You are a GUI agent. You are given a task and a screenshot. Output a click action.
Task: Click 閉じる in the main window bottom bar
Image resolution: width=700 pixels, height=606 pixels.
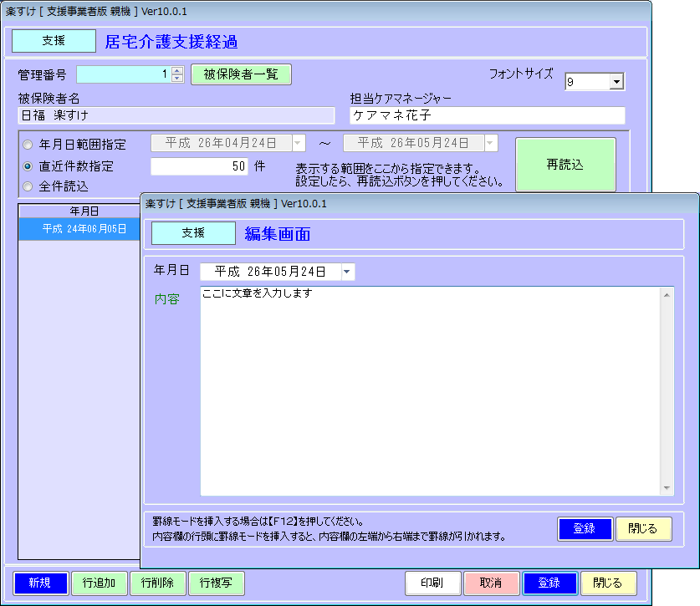(609, 583)
